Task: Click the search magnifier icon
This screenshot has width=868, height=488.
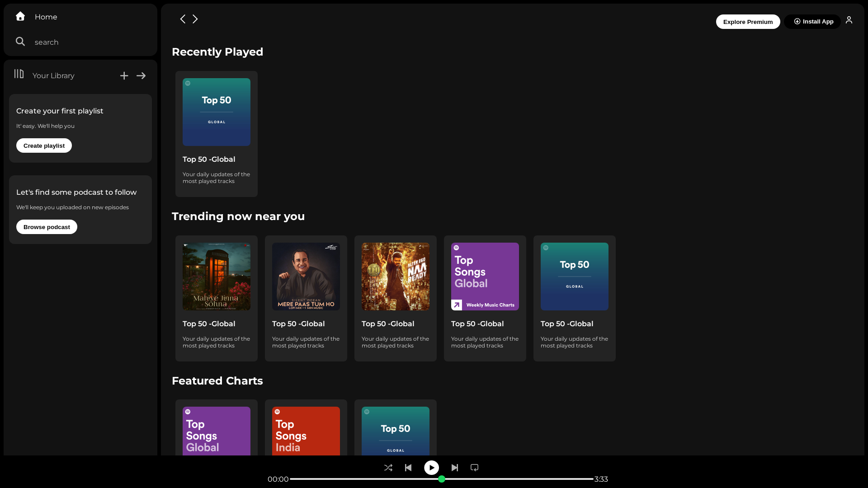Action: pyautogui.click(x=20, y=42)
